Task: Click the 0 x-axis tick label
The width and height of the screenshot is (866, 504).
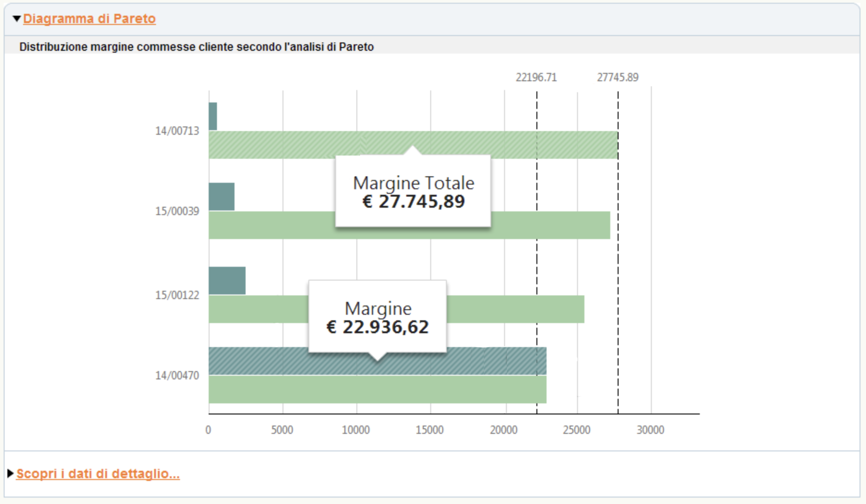Action: pos(208,430)
